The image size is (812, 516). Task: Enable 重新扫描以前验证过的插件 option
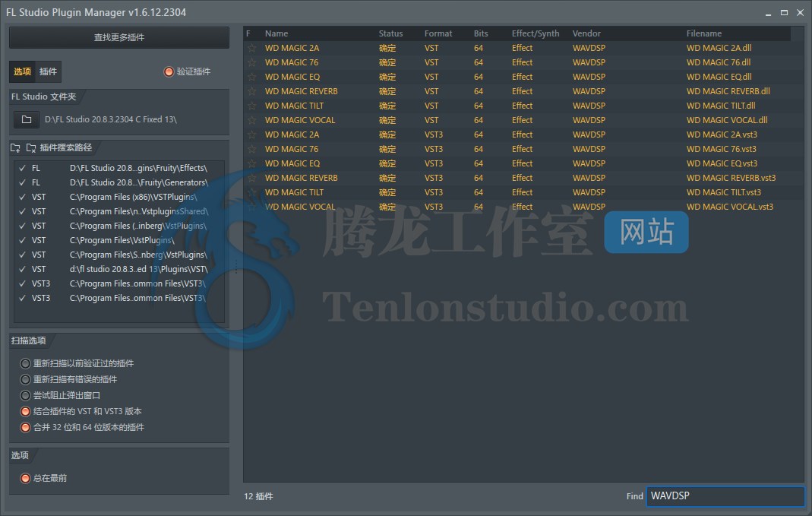[x=25, y=363]
